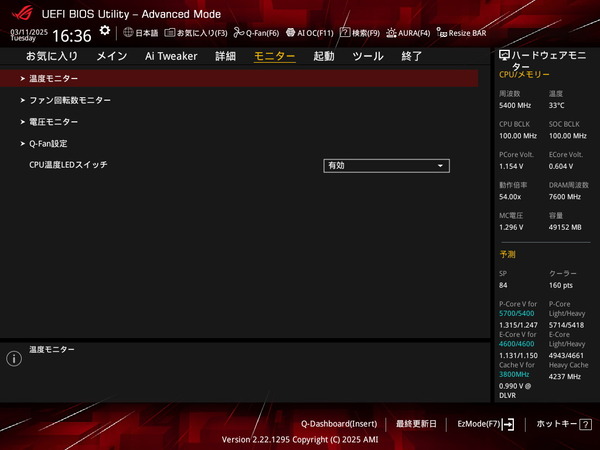Select the ツール tab
The height and width of the screenshot is (450, 600).
coord(367,56)
